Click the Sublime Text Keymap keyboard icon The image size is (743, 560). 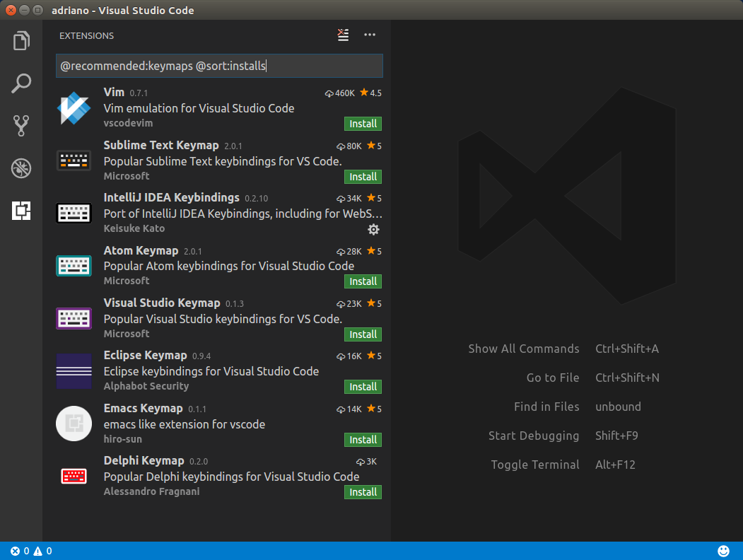74,161
